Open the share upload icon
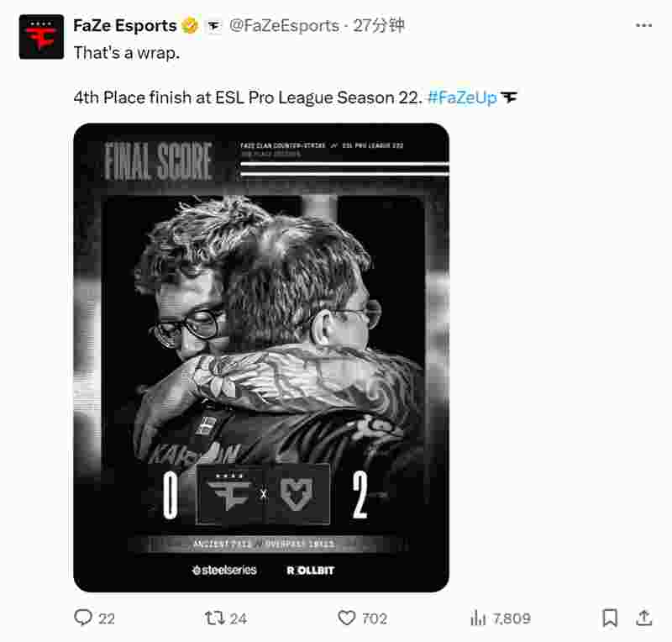Screen dimensions: 672x642 click(x=643, y=618)
